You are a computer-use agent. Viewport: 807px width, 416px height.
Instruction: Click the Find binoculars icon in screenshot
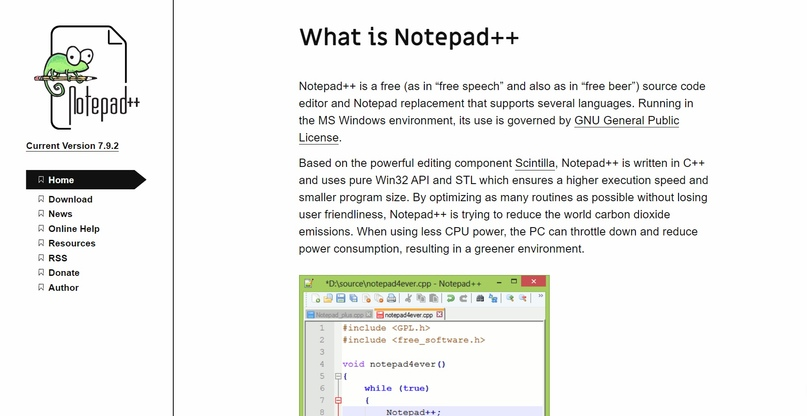480,298
